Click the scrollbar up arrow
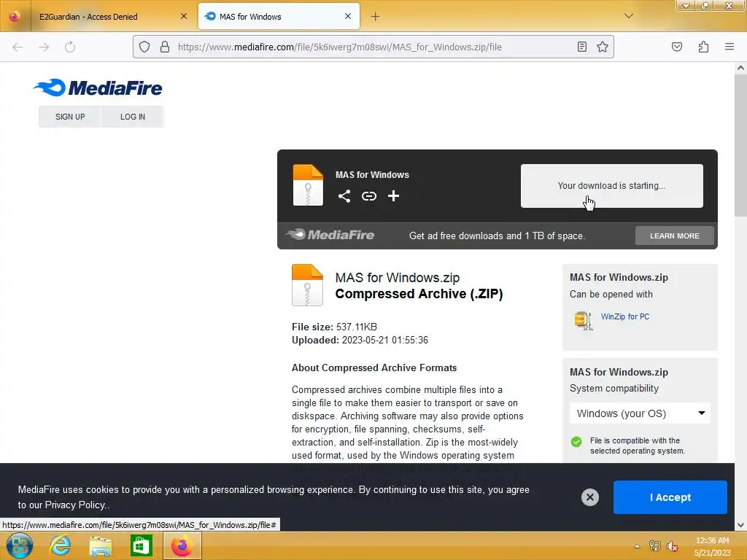Screen dimensions: 747x560 (740, 68)
